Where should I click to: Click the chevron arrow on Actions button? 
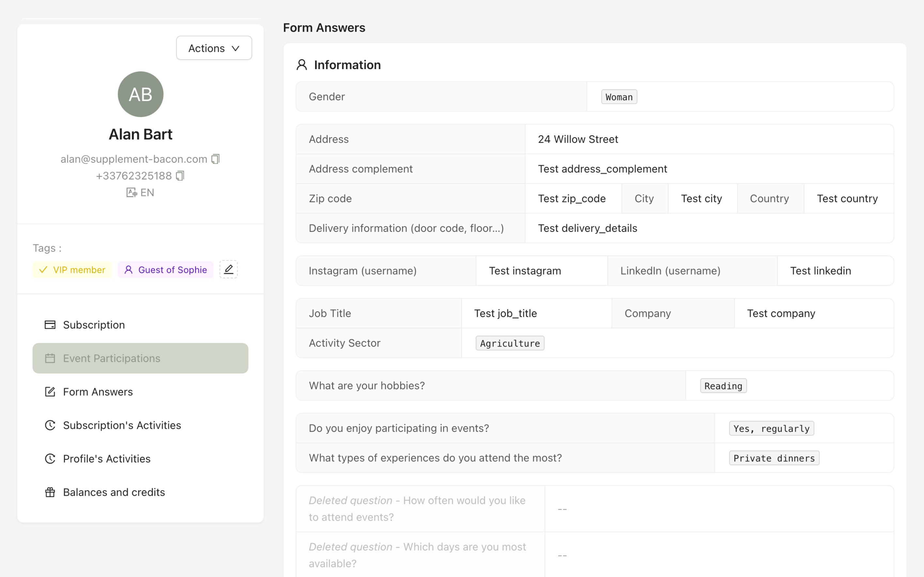[236, 49]
